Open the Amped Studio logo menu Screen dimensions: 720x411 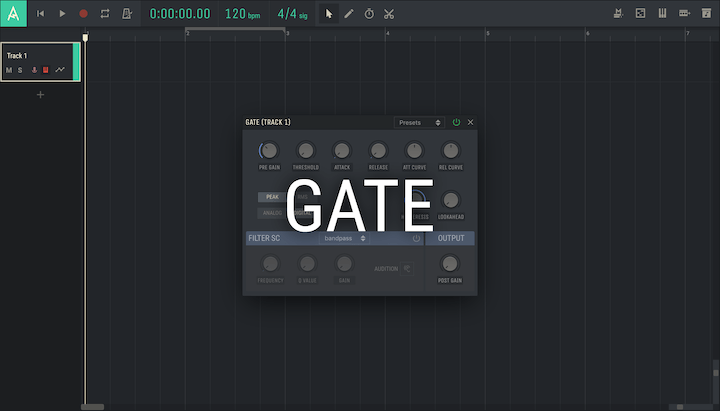tap(13, 13)
